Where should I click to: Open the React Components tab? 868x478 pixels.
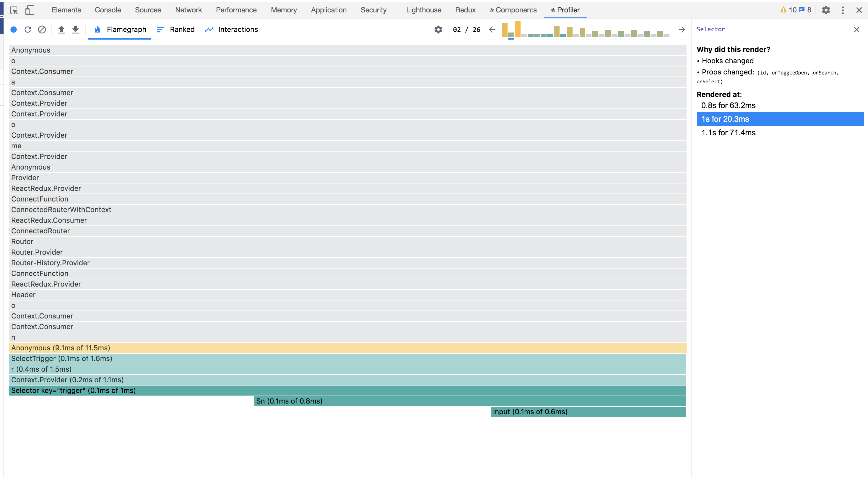tap(513, 10)
